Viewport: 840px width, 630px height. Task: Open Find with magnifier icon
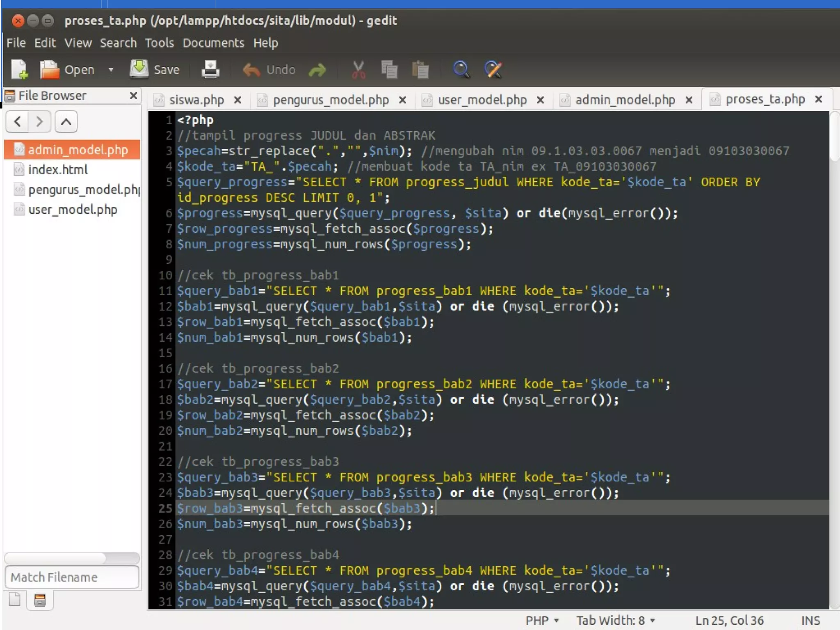(x=461, y=70)
